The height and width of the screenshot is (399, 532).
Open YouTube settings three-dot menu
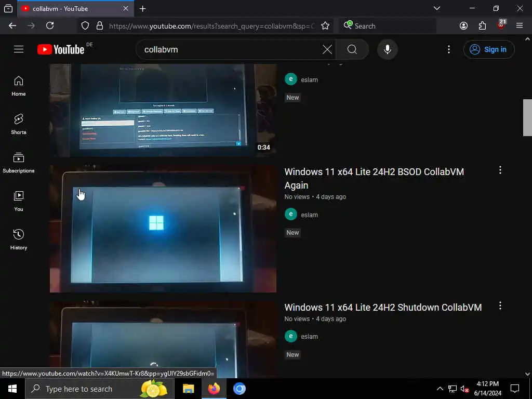coord(448,49)
